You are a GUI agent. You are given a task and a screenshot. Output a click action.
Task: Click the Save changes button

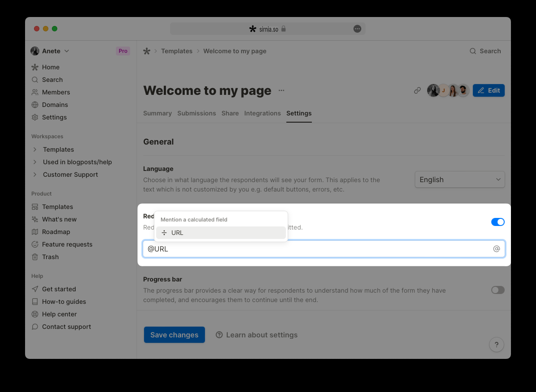(174, 335)
